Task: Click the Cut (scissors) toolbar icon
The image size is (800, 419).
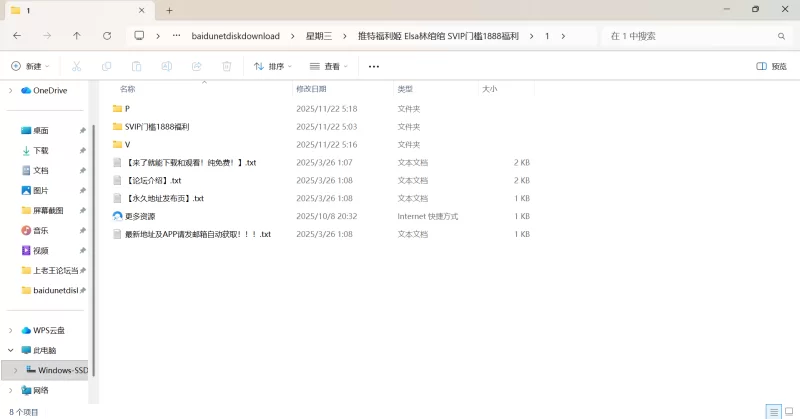Action: [76, 66]
